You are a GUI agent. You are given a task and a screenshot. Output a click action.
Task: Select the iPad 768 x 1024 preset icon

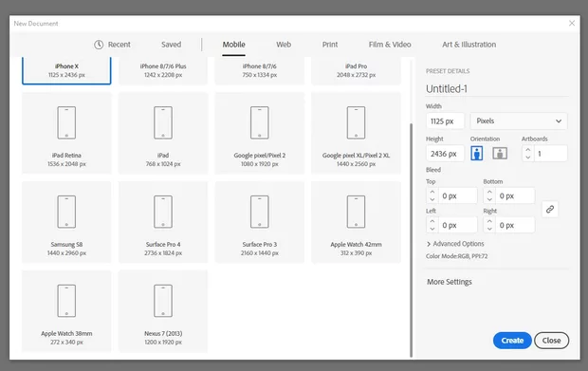[163, 122]
